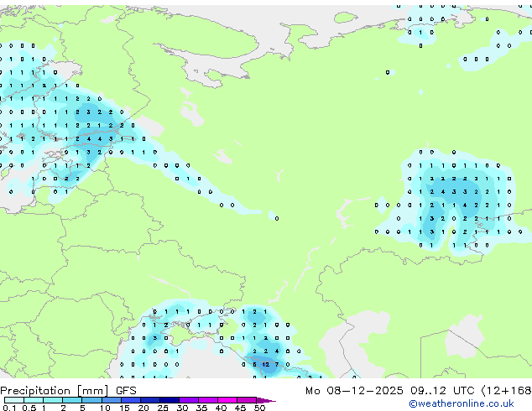Click the purple arrow tip past 50
Viewport: 532px width, 411px height.
(x=266, y=400)
